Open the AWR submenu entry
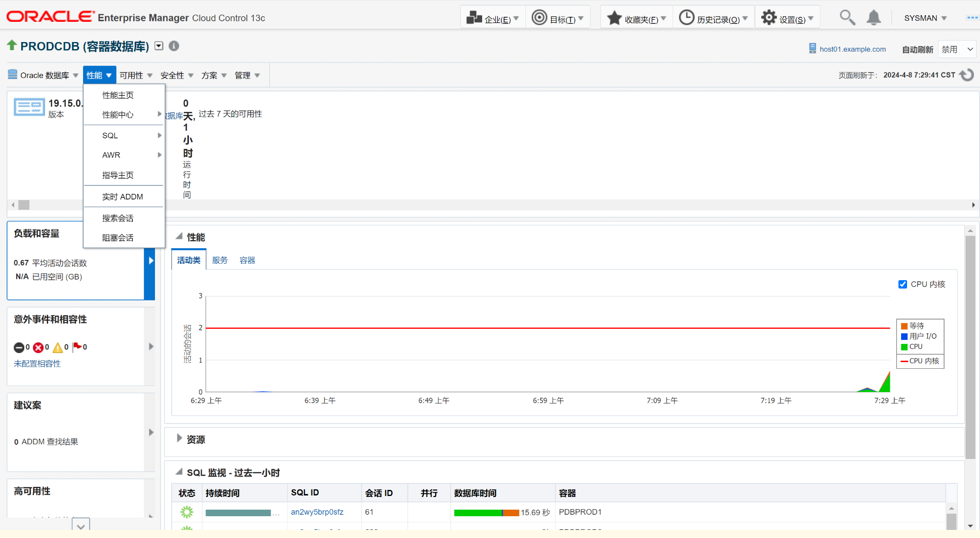The image size is (980, 538). [124, 155]
